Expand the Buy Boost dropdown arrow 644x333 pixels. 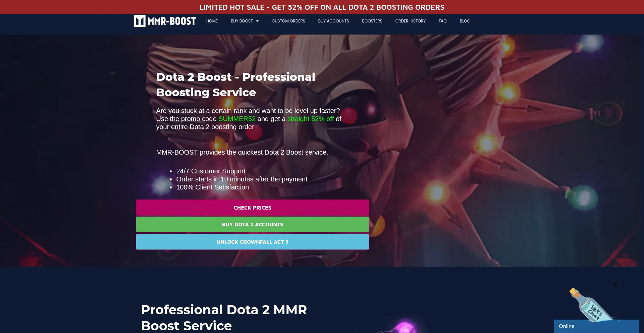tap(257, 21)
